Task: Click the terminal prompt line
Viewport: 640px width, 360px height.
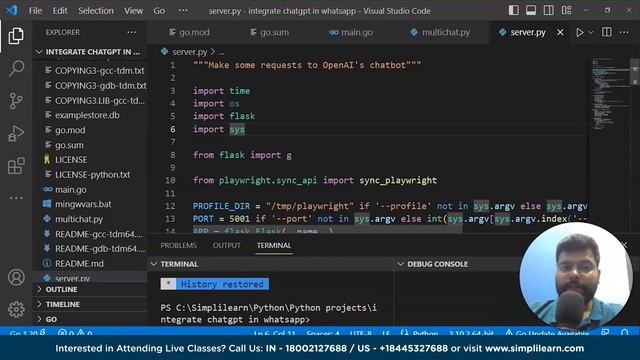Action: click(269, 313)
